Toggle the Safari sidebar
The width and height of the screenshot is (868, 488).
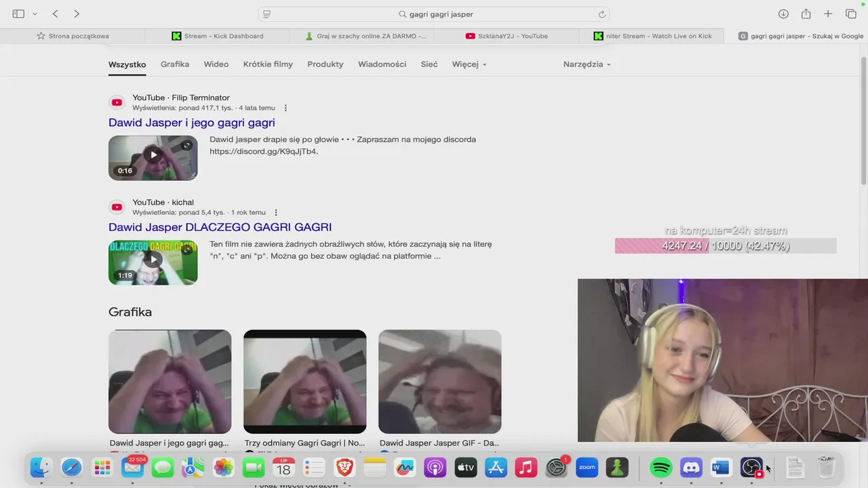tap(18, 14)
